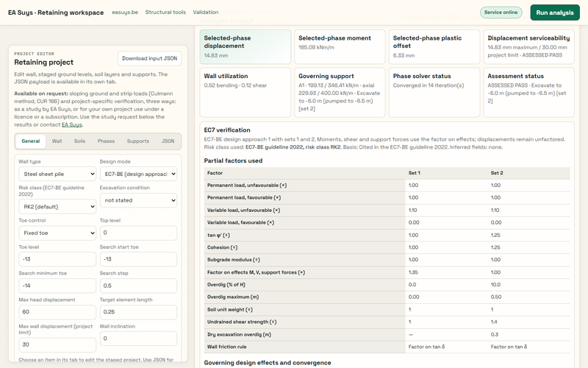Viewport: 588px width, 368px height.
Task: Click the EC7 verification heading
Action: [227, 130]
